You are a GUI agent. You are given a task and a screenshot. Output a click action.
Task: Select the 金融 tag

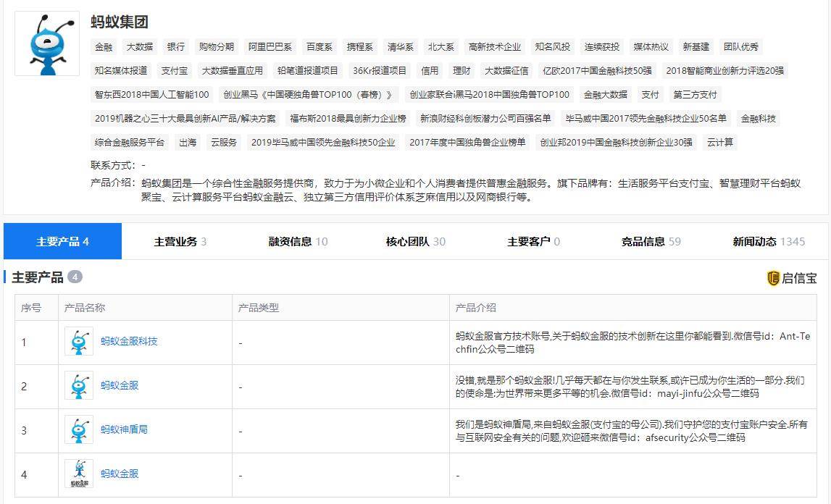click(x=102, y=46)
